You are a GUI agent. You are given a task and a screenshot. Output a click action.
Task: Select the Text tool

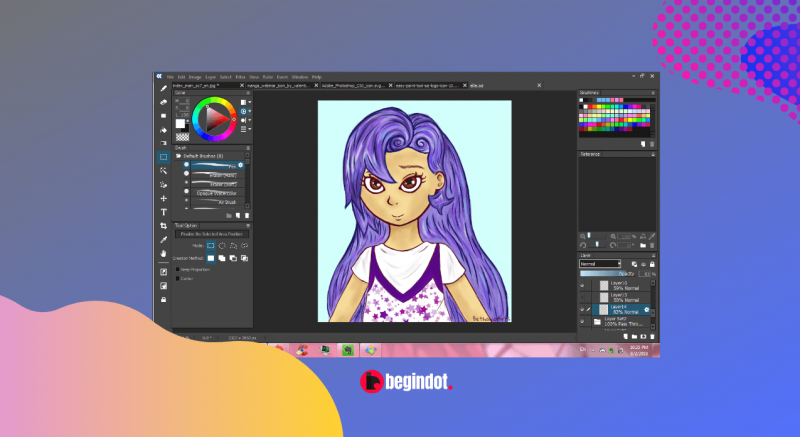(163, 212)
